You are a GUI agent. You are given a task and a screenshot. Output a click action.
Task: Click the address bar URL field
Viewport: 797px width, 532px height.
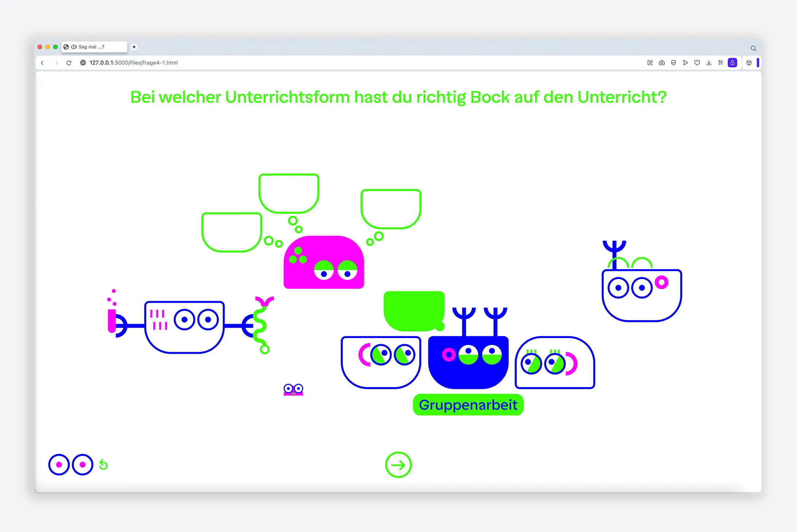click(x=134, y=63)
